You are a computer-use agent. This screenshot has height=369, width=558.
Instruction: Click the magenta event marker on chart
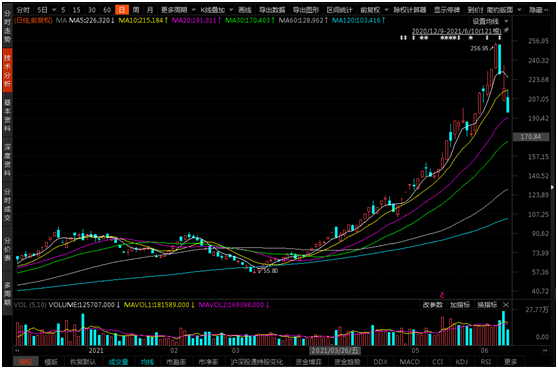(x=442, y=295)
